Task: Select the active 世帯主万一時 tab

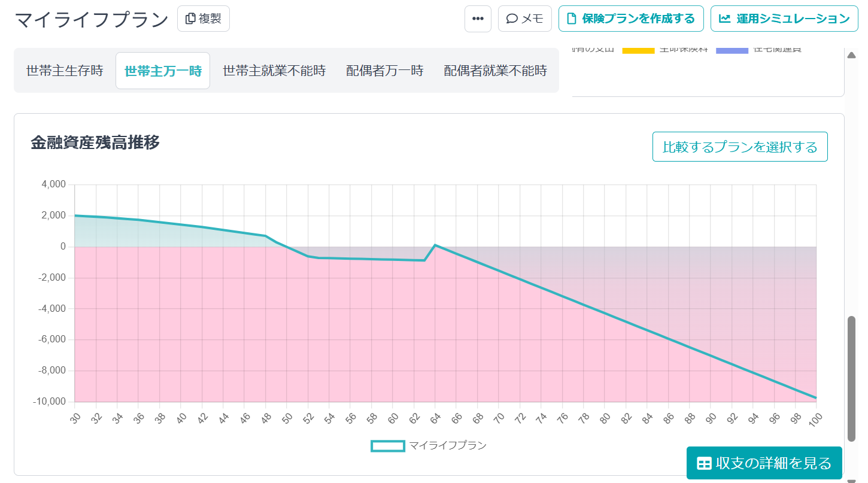Action: tap(163, 71)
